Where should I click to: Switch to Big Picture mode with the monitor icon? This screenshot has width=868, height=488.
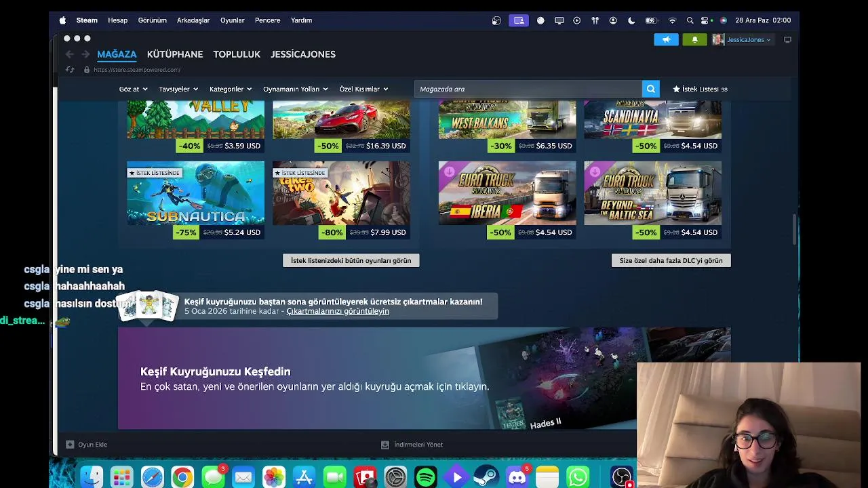click(787, 39)
